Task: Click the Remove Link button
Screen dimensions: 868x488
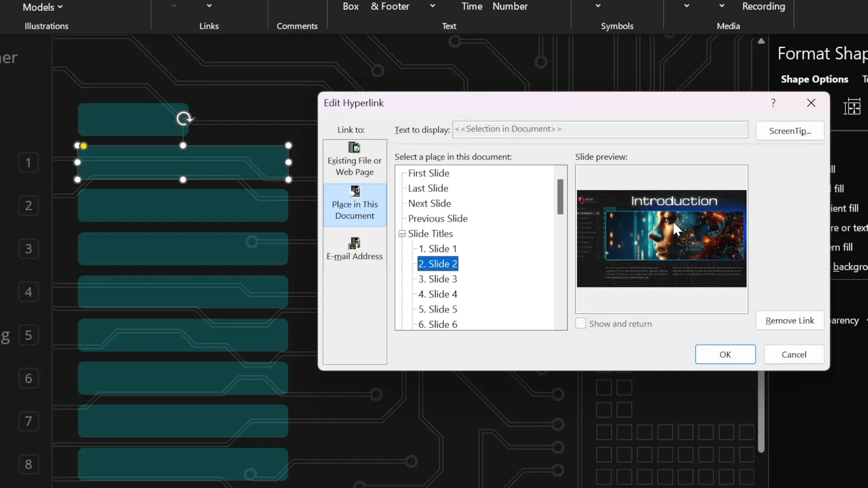Action: point(790,320)
